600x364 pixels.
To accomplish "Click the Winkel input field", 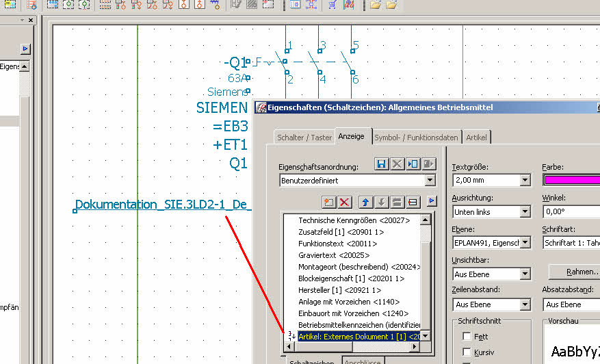I will pyautogui.click(x=571, y=211).
